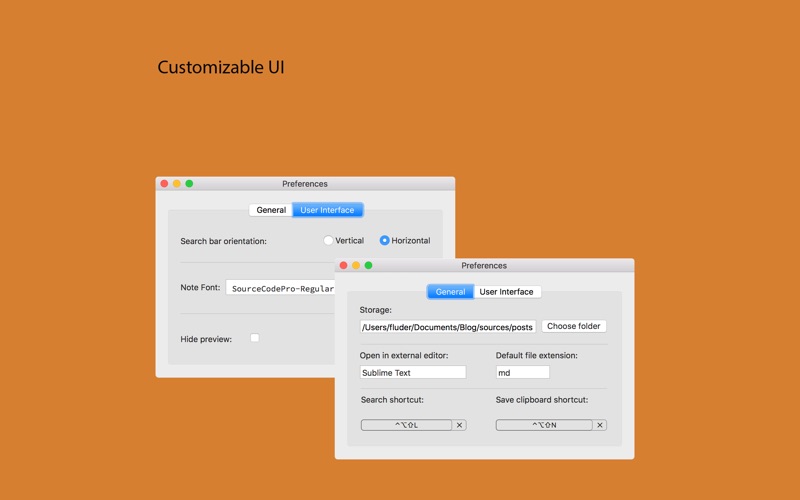Click the Customizable UI heading
Viewport: 800px width, 500px height.
pos(221,67)
